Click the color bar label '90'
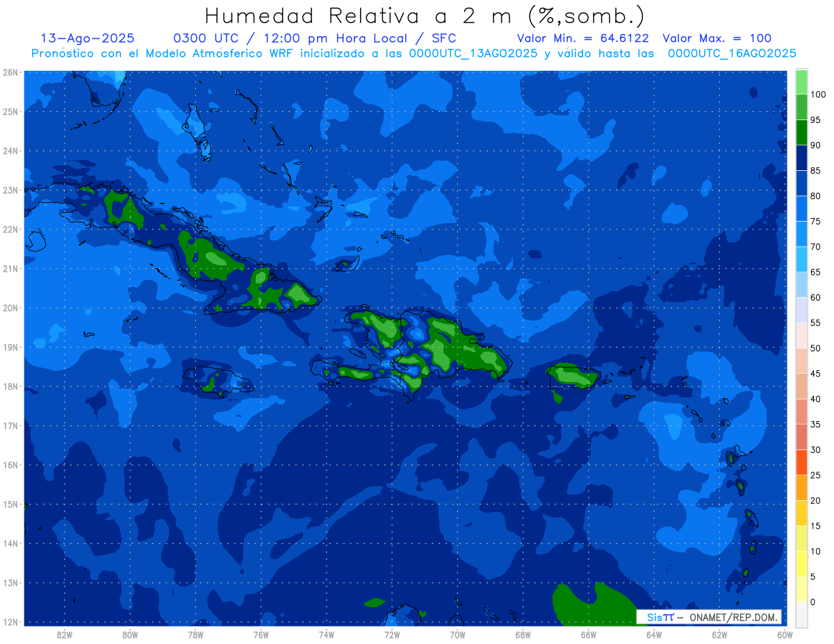The image size is (834, 644). coord(815,145)
